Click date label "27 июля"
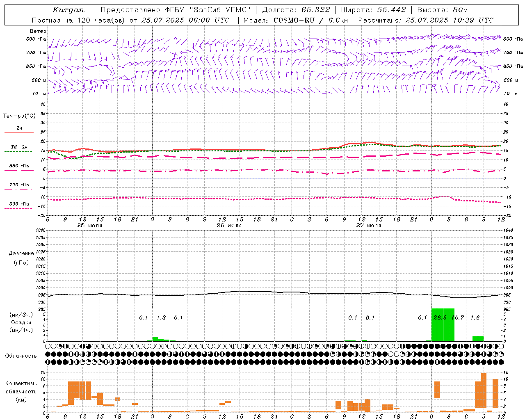Screen dimensions: 525x420 pyautogui.click(x=368, y=226)
